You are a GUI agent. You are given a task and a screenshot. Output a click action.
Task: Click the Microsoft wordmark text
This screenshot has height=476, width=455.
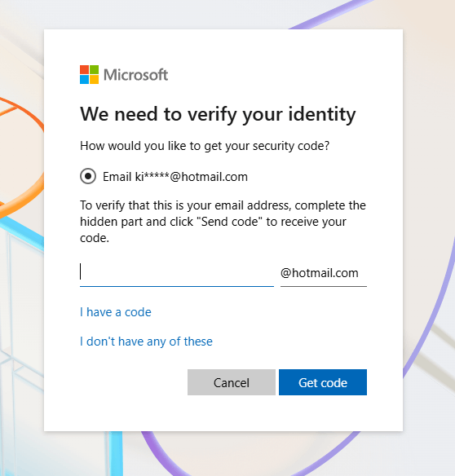[135, 75]
